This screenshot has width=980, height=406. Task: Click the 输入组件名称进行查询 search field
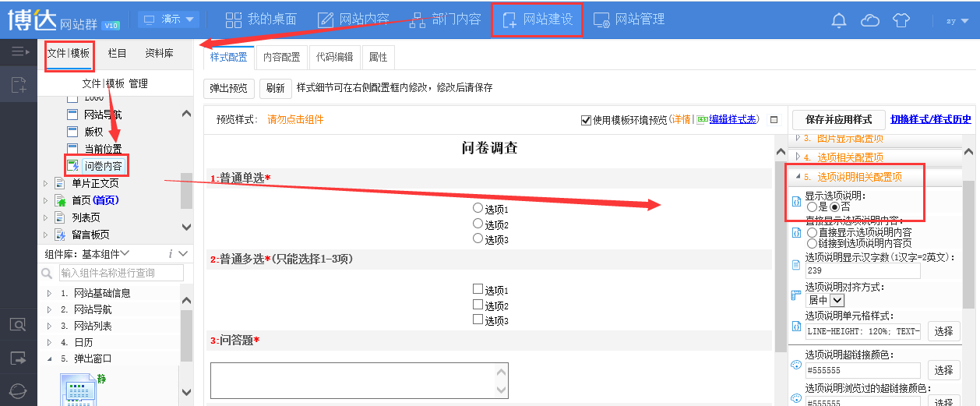pyautogui.click(x=121, y=273)
